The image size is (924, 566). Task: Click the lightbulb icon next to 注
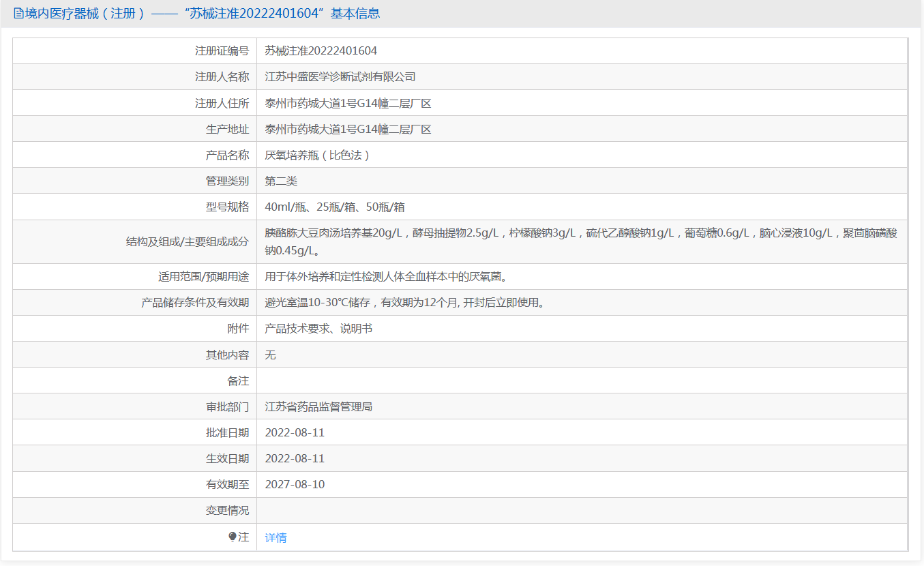pos(233,537)
